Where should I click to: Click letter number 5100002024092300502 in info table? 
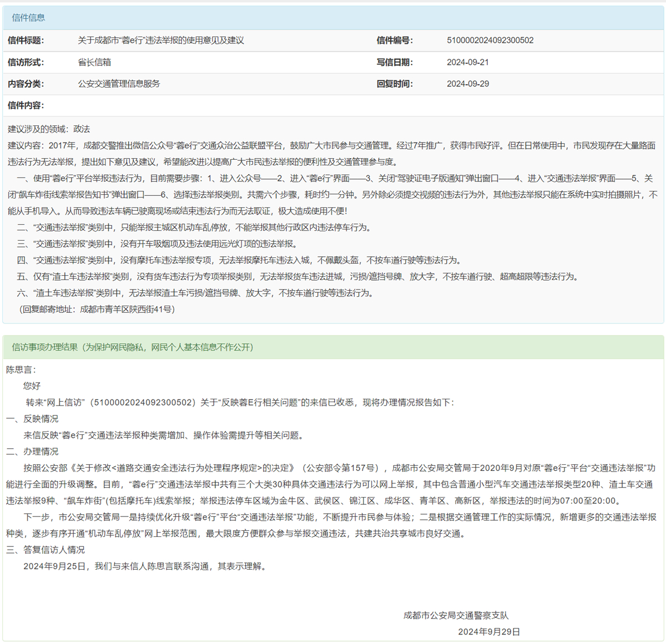point(490,40)
